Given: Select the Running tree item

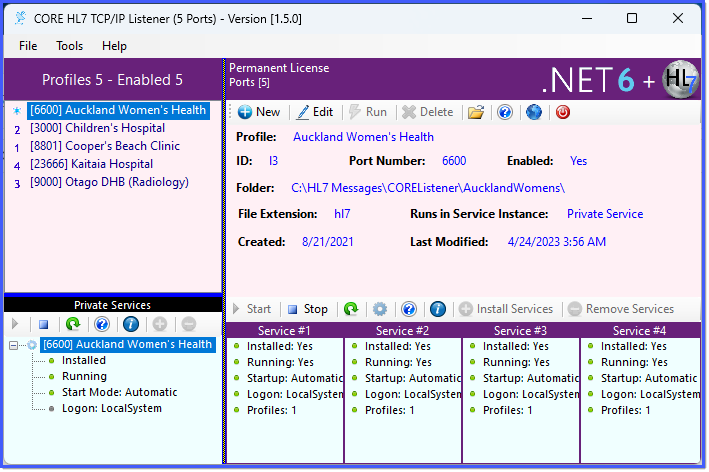Looking at the screenshot, I should 84,376.
